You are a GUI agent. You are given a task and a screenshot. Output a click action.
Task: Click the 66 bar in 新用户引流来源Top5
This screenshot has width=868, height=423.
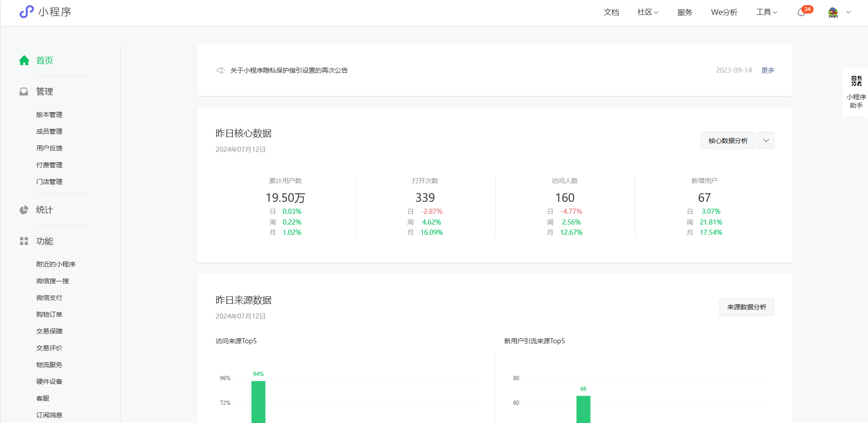tap(583, 409)
